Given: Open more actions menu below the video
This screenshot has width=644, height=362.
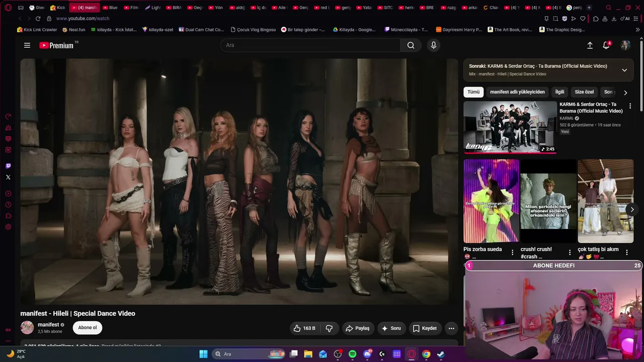Looking at the screenshot, I should [x=451, y=328].
